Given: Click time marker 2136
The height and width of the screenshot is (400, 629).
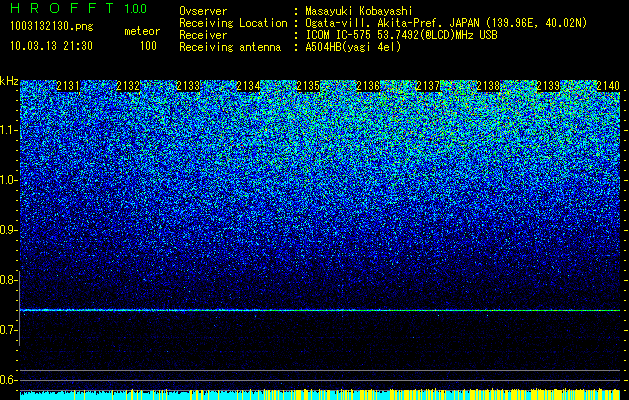Looking at the screenshot, I should point(368,86).
